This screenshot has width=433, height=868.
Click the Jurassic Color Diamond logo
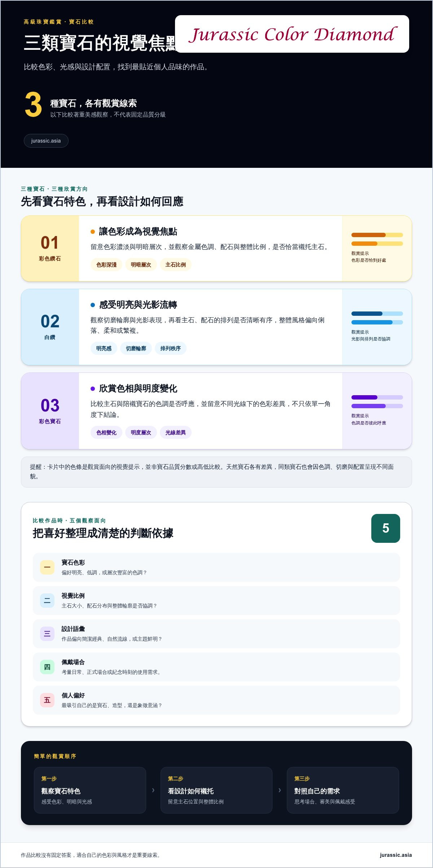coord(292,34)
